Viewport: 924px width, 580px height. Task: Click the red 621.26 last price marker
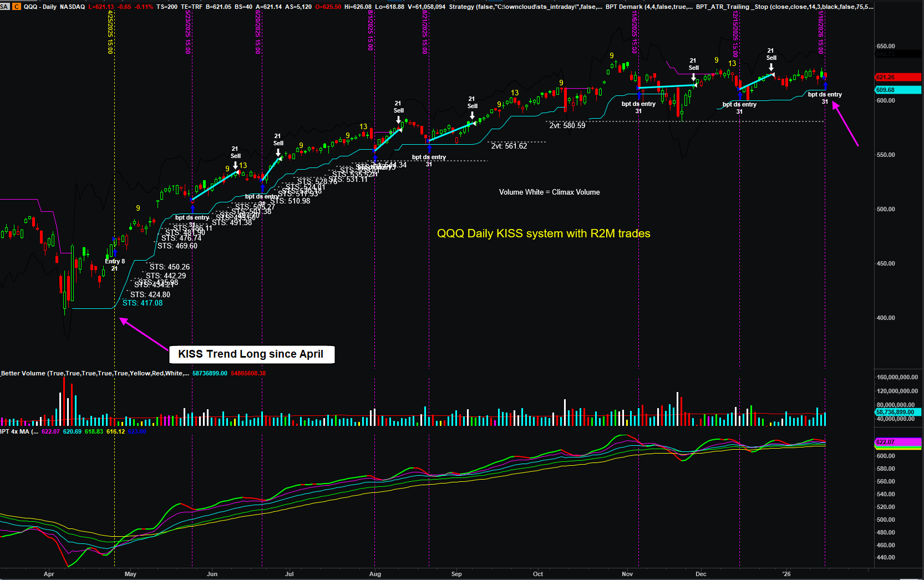pos(897,77)
